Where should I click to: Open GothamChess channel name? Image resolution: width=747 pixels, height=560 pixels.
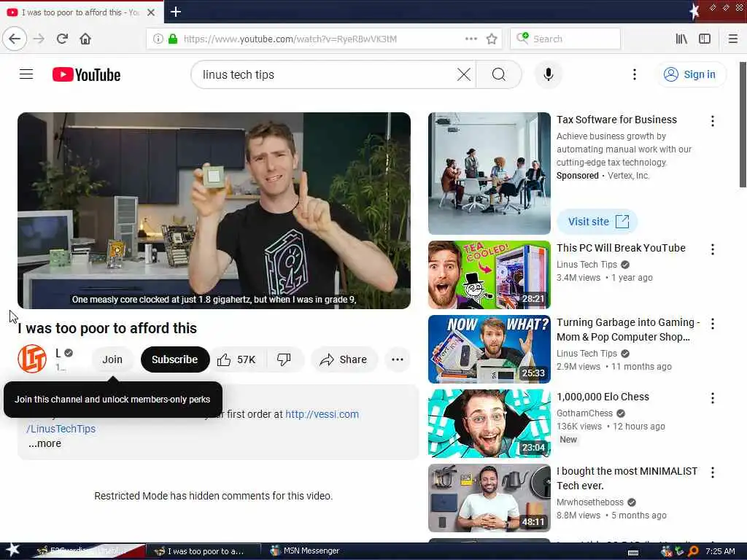tap(584, 413)
